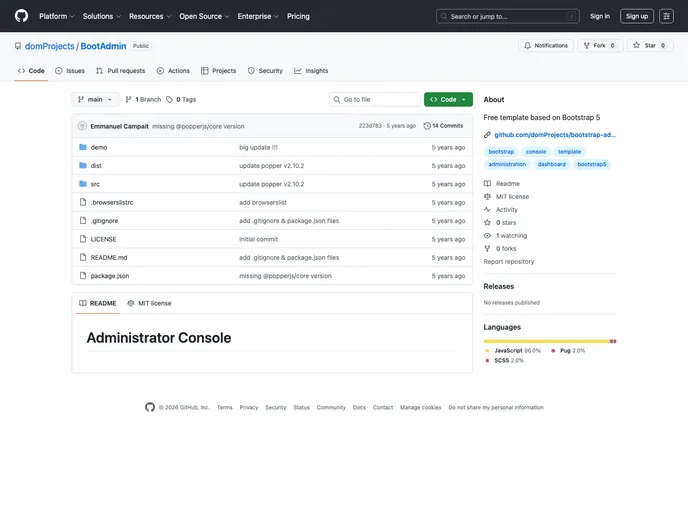688x512 pixels.
Task: Click the template topic tag
Action: [x=569, y=152]
